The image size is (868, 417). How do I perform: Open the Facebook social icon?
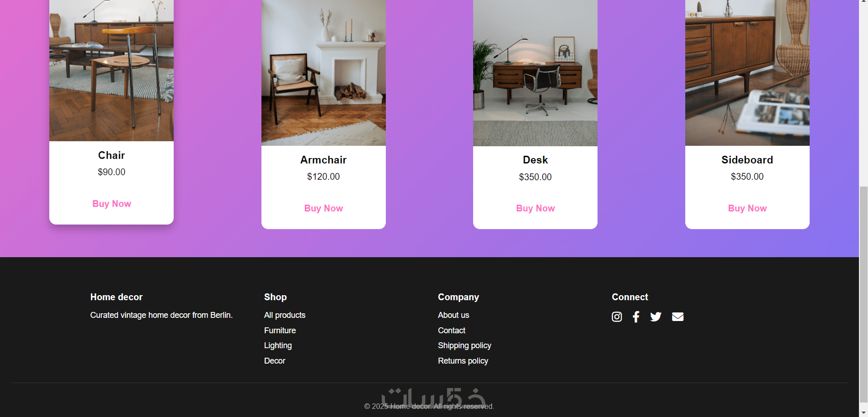636,316
